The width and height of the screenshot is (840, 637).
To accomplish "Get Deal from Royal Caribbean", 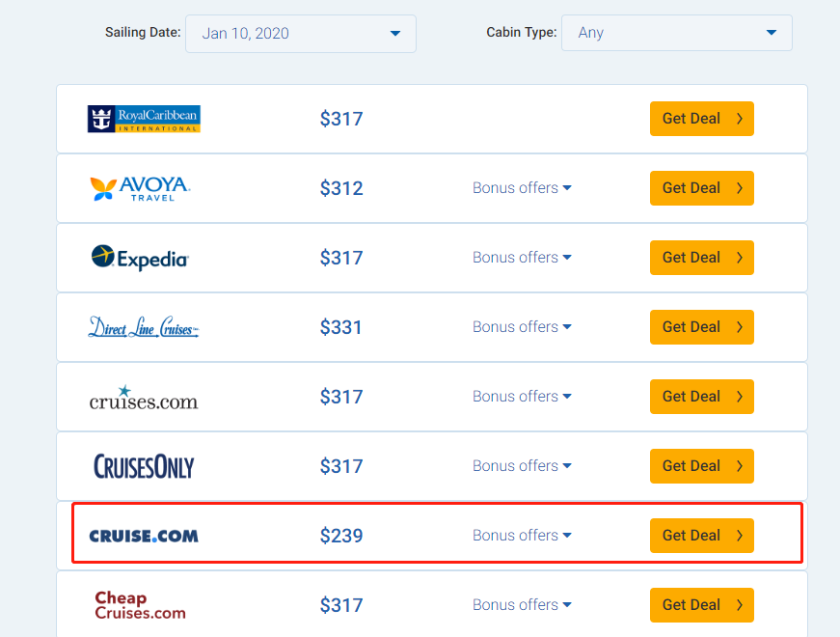I will [x=702, y=119].
